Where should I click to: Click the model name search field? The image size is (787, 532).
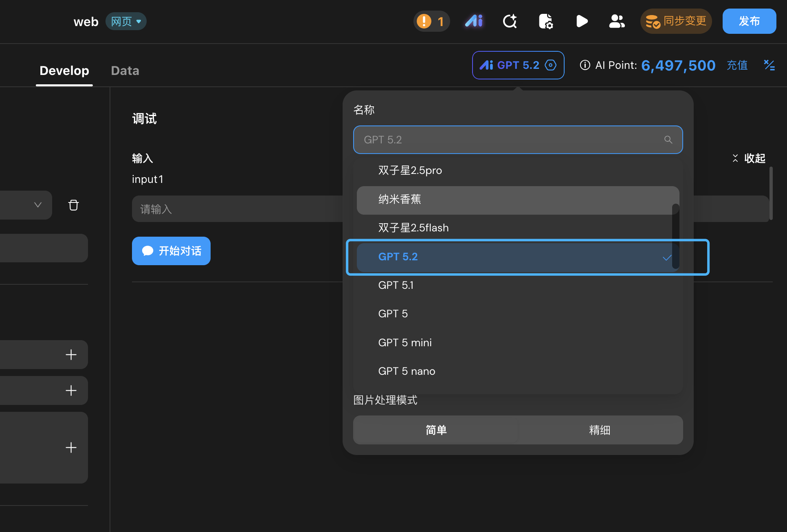(518, 140)
